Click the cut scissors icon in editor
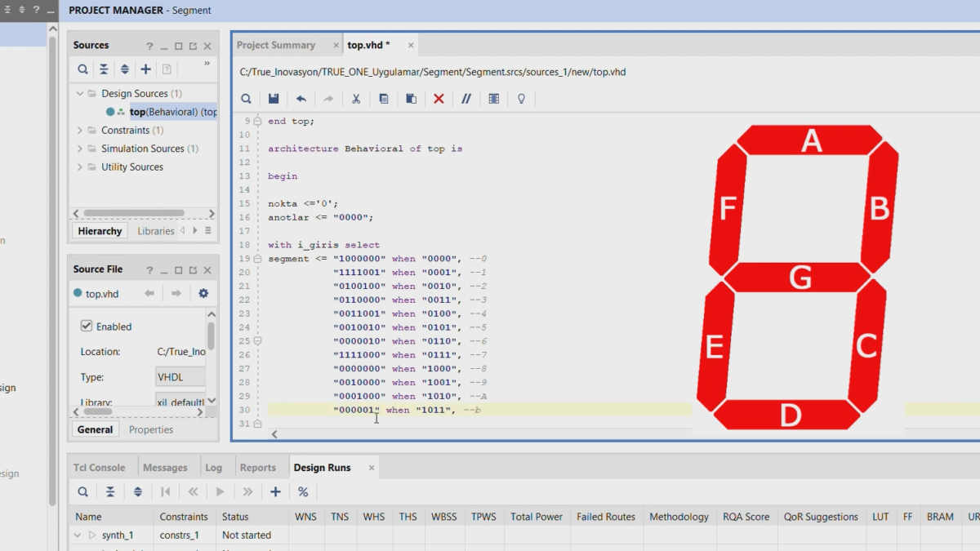The height and width of the screenshot is (551, 980). (356, 99)
